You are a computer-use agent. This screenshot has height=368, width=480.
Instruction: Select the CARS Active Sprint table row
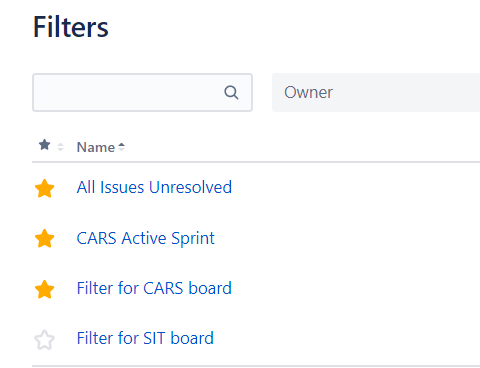point(256,238)
